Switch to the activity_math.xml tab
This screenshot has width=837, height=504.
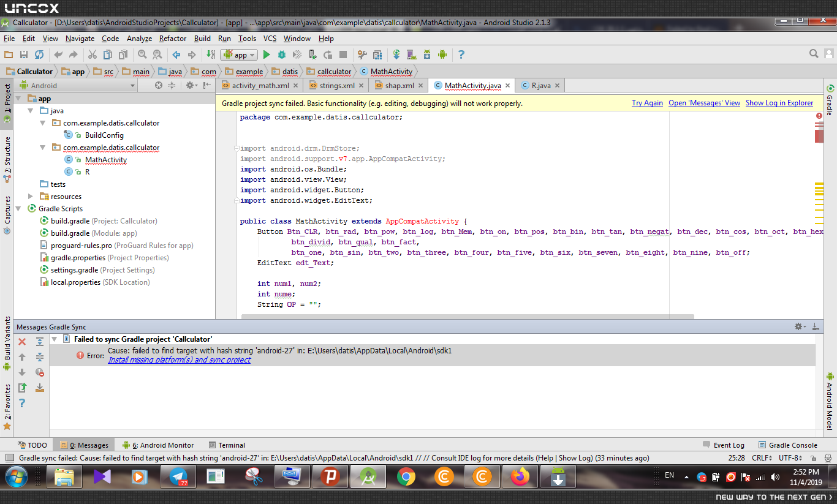[x=260, y=86]
